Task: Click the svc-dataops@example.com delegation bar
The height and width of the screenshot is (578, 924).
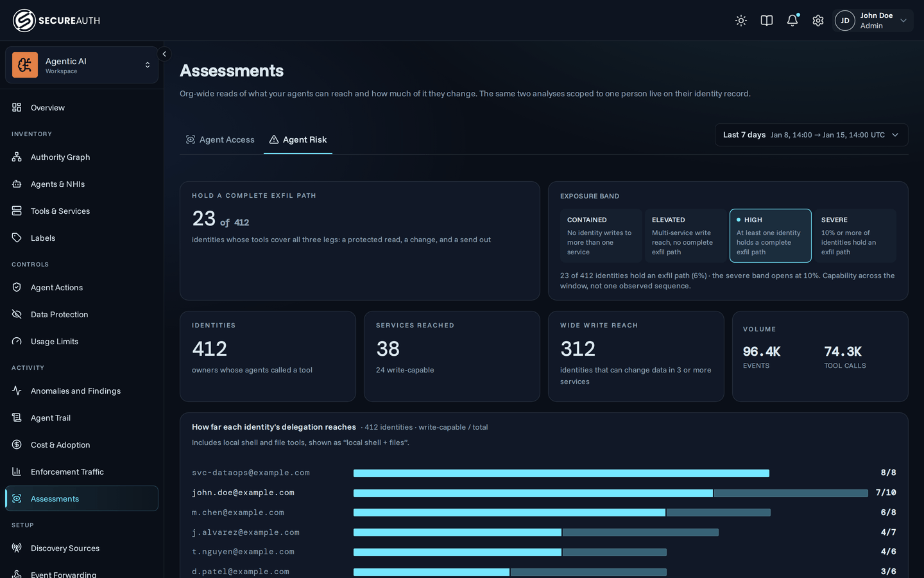Action: pyautogui.click(x=561, y=473)
